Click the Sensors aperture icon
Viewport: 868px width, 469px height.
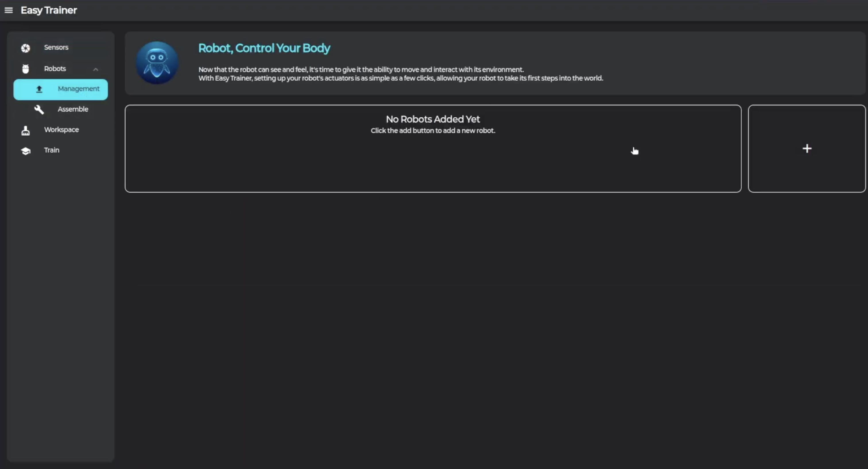tap(26, 48)
